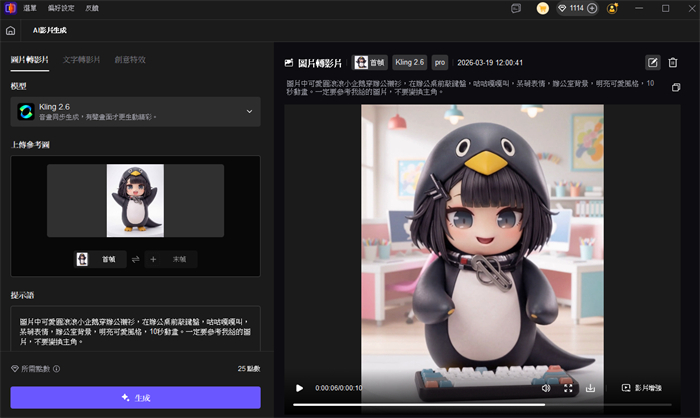
Task: Click the Kling 2.6 tag in result header
Action: coord(409,63)
